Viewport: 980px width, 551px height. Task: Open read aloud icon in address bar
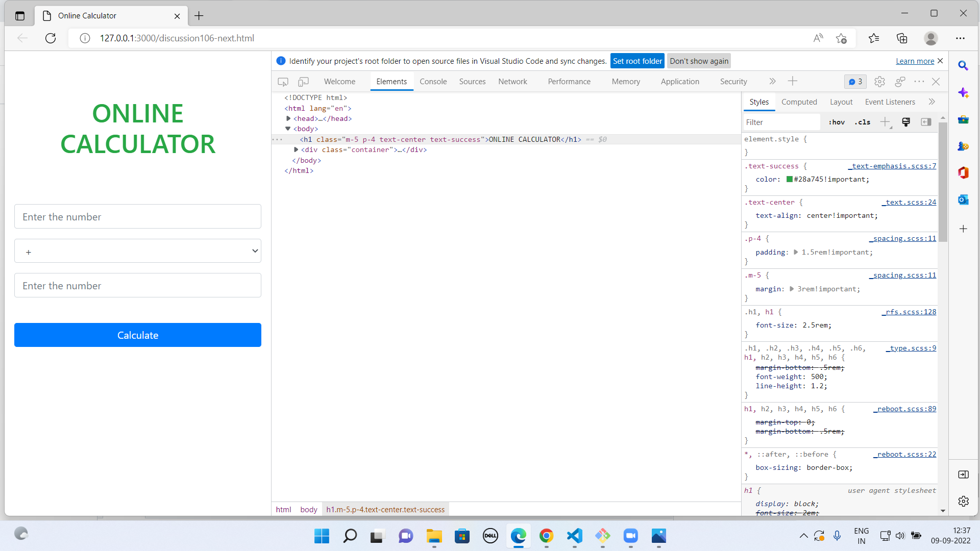818,38
